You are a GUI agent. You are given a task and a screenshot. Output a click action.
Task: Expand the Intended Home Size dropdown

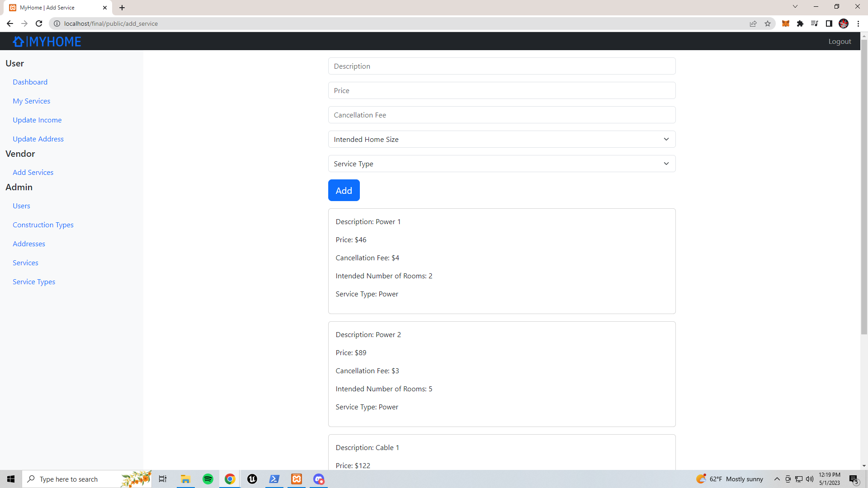click(x=502, y=139)
